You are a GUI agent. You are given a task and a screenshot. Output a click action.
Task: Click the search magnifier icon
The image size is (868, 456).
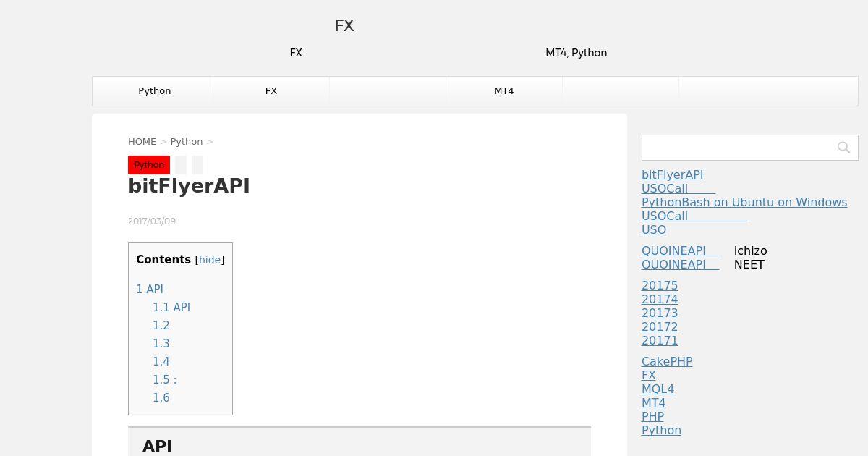coord(843,148)
